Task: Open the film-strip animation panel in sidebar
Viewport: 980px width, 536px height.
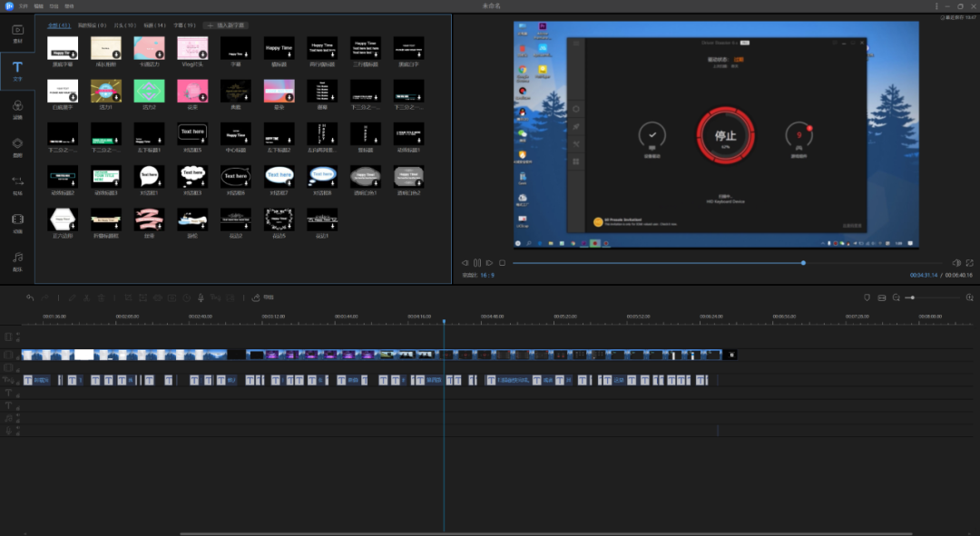Action: coord(17,223)
